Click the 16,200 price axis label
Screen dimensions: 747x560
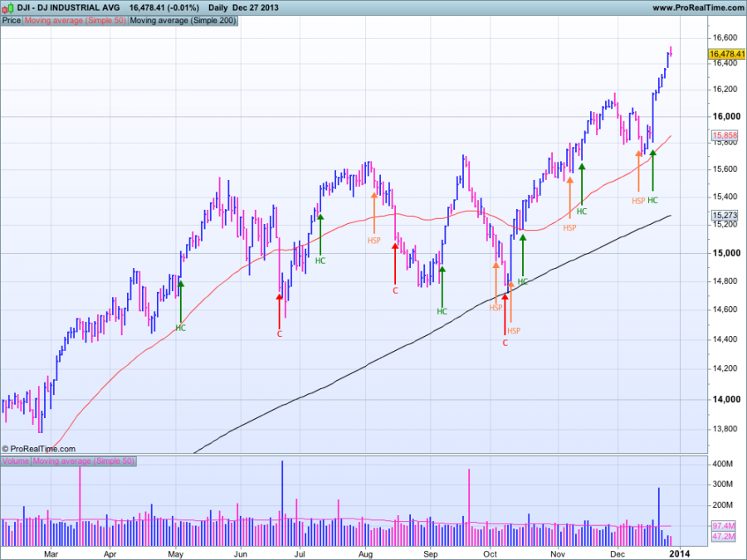click(x=725, y=89)
